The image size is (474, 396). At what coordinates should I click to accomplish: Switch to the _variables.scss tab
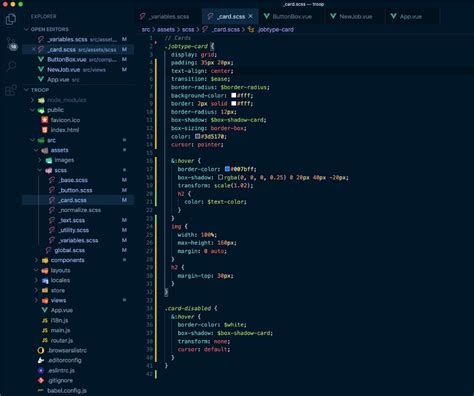tap(169, 16)
